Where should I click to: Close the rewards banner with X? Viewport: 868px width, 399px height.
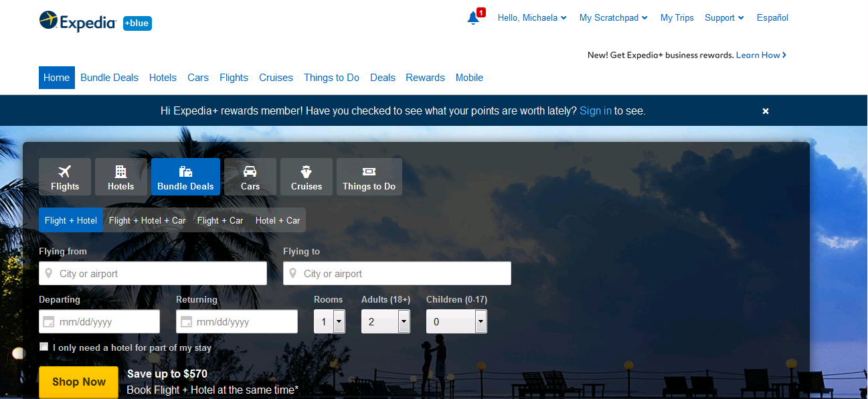[766, 111]
